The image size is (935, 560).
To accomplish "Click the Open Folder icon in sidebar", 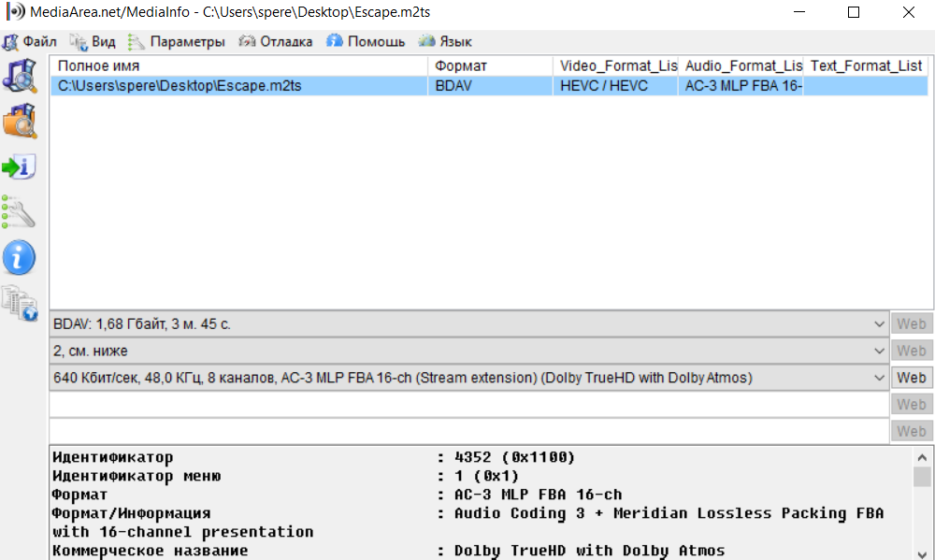I will (x=19, y=122).
